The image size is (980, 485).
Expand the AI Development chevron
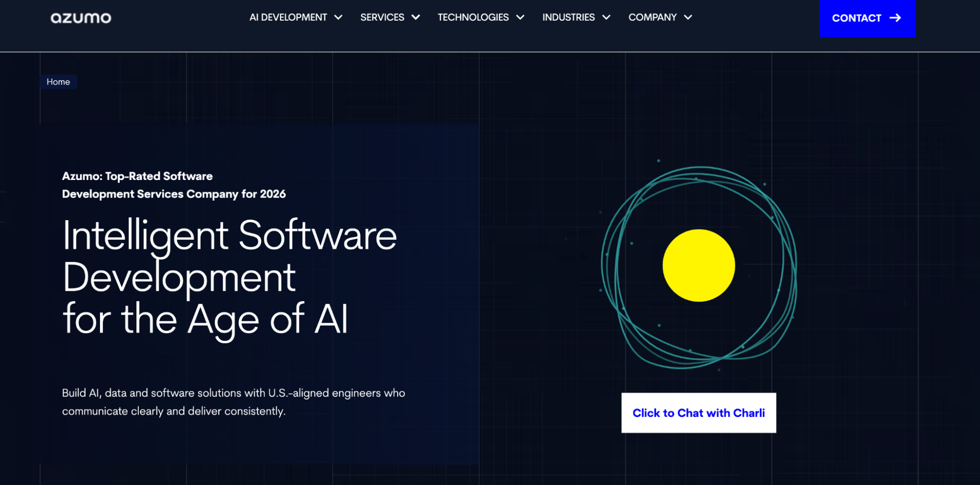point(338,17)
